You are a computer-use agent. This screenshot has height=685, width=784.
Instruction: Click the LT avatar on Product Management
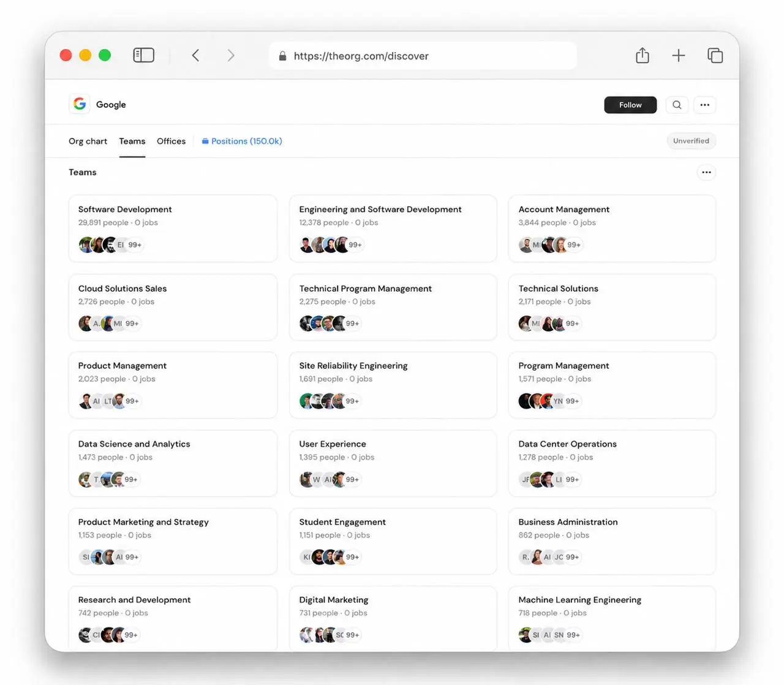click(108, 401)
